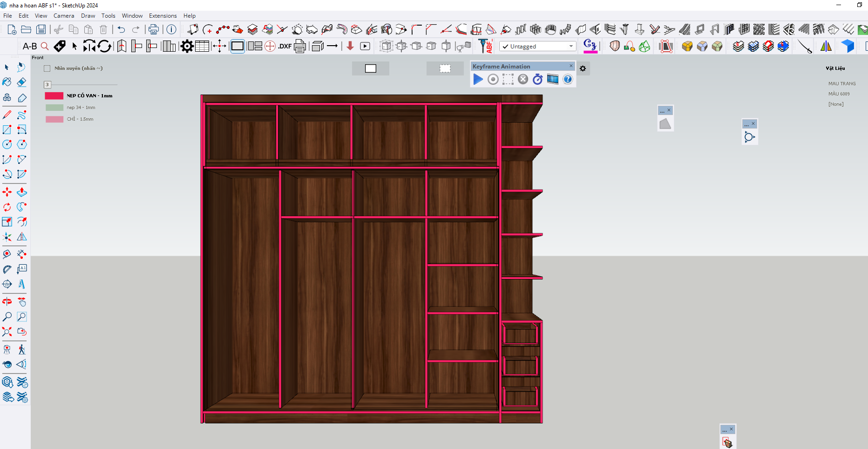Click the NẸP CÓ VAN red color swatch
The height and width of the screenshot is (449, 868).
[54, 96]
